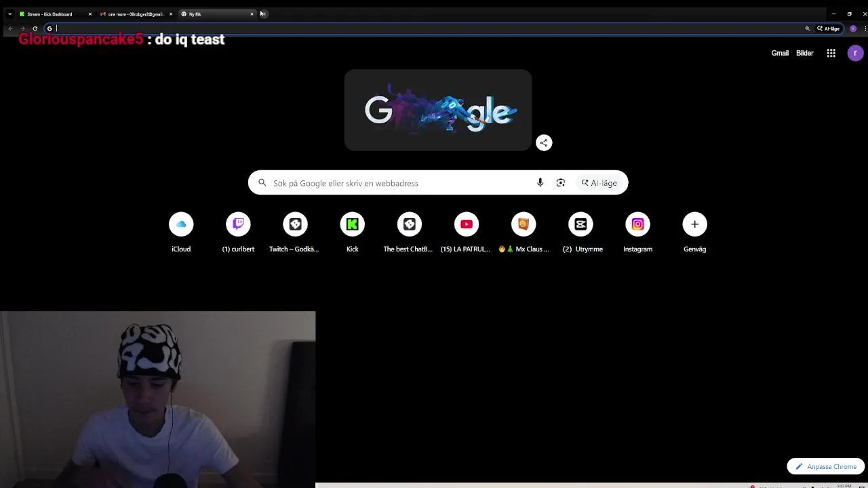
Task: Open the Google account avatar on page
Action: pos(855,53)
